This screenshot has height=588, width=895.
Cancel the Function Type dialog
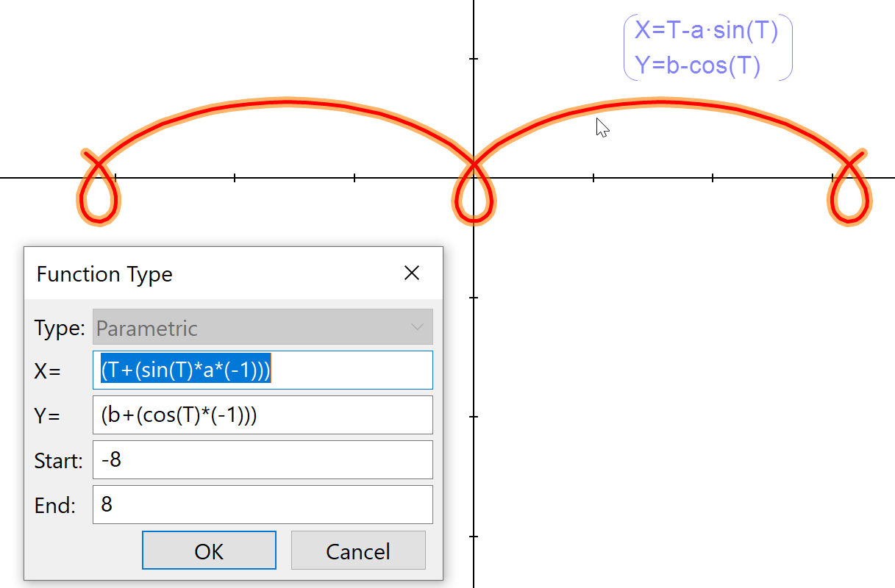coord(358,550)
